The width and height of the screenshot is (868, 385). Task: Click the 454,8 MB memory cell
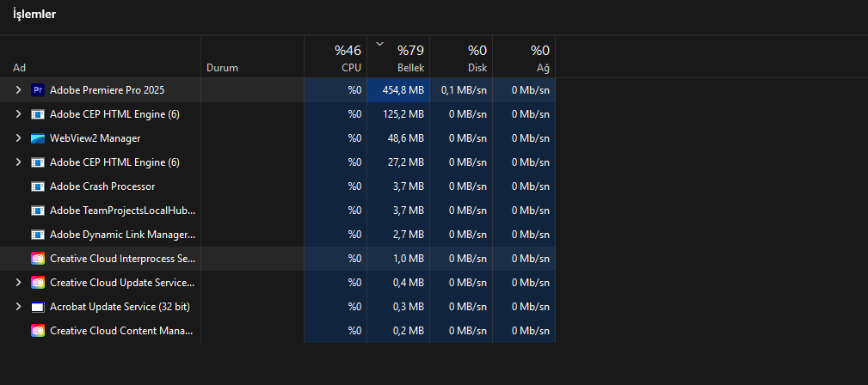tap(398, 90)
